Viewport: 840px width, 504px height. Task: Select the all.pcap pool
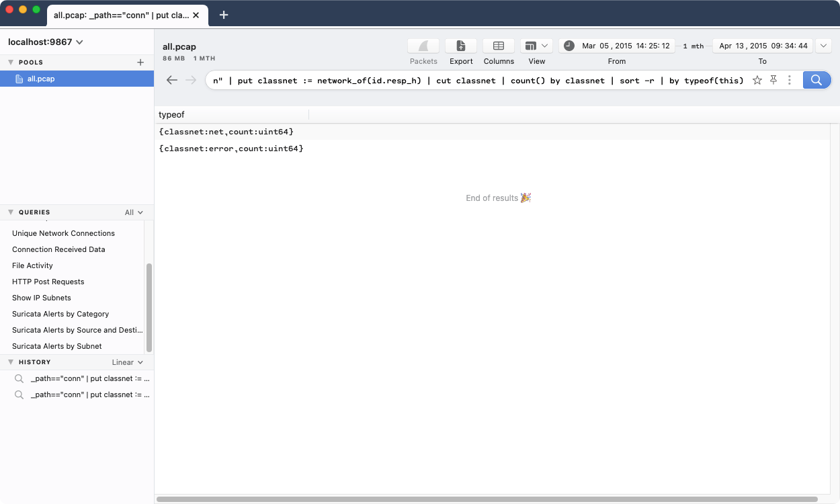click(x=40, y=78)
